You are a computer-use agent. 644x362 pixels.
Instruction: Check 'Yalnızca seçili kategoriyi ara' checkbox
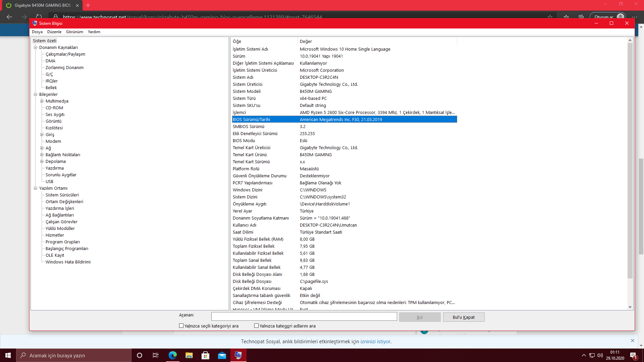click(x=181, y=326)
